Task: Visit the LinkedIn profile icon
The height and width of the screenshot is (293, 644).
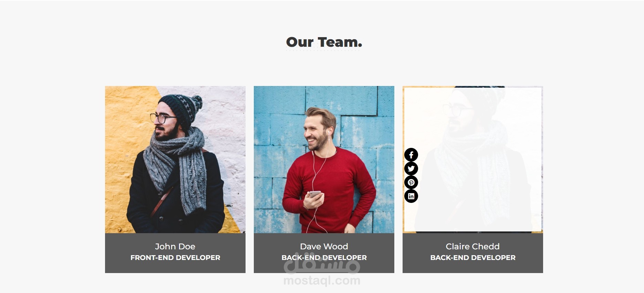Action: point(411,196)
